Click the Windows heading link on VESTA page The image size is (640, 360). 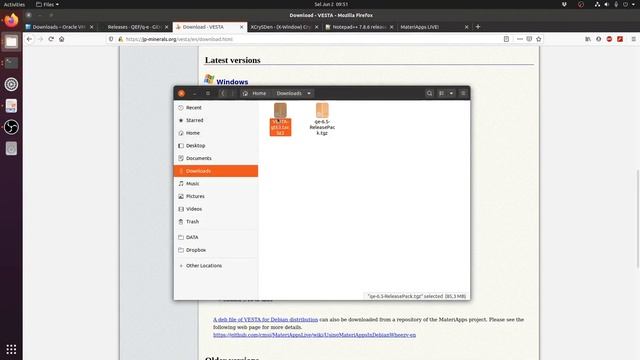point(232,82)
